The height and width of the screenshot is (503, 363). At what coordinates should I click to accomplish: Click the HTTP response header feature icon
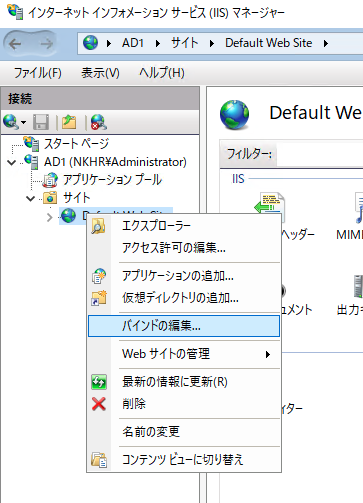pyautogui.click(x=269, y=204)
